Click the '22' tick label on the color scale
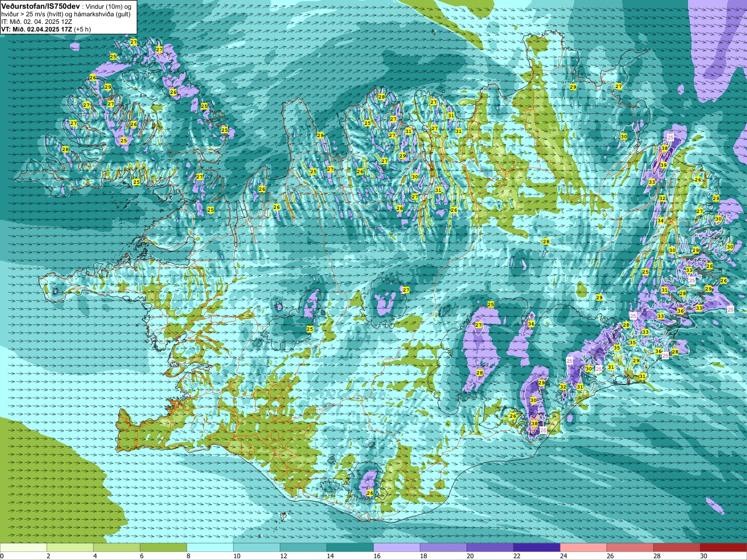This screenshot has width=747, height=560. [517, 556]
